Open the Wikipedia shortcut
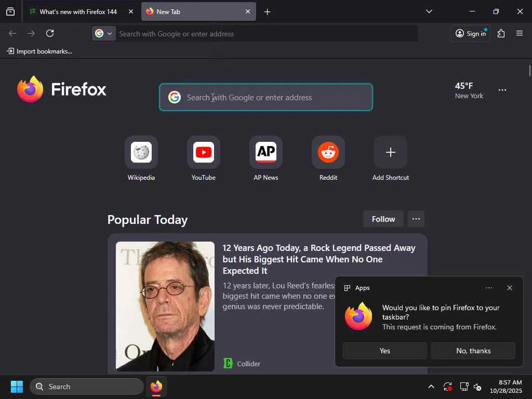Viewport: 532px width, 399px height. [x=141, y=159]
